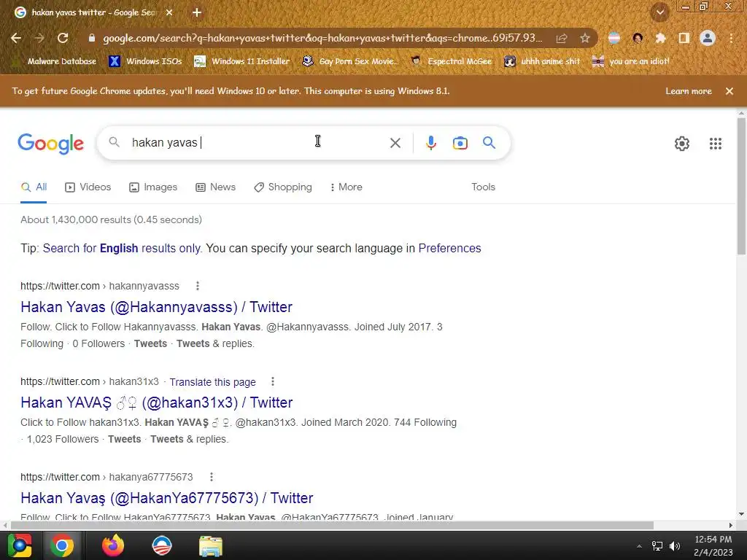The width and height of the screenshot is (747, 560).
Task: Share this page from the address bar
Action: (x=562, y=38)
